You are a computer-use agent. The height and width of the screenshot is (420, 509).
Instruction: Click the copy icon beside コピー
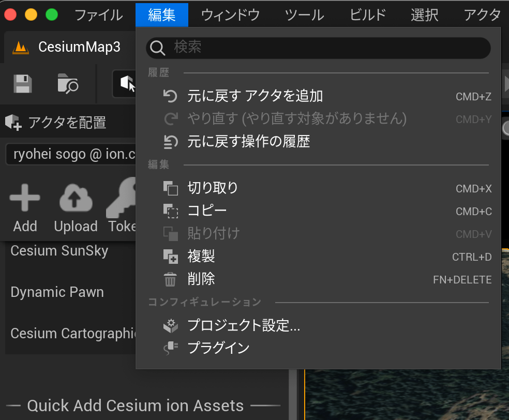click(170, 211)
